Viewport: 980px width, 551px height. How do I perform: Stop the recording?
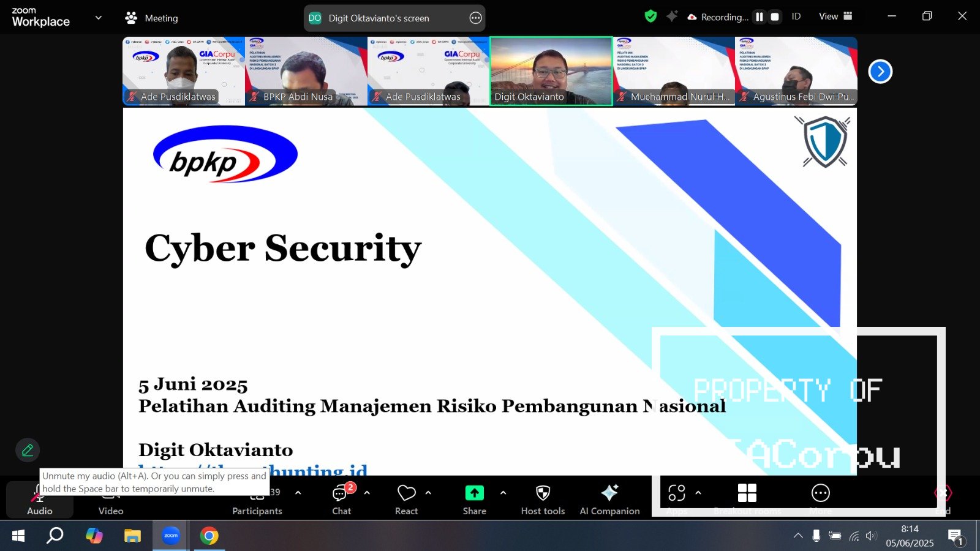tap(775, 17)
